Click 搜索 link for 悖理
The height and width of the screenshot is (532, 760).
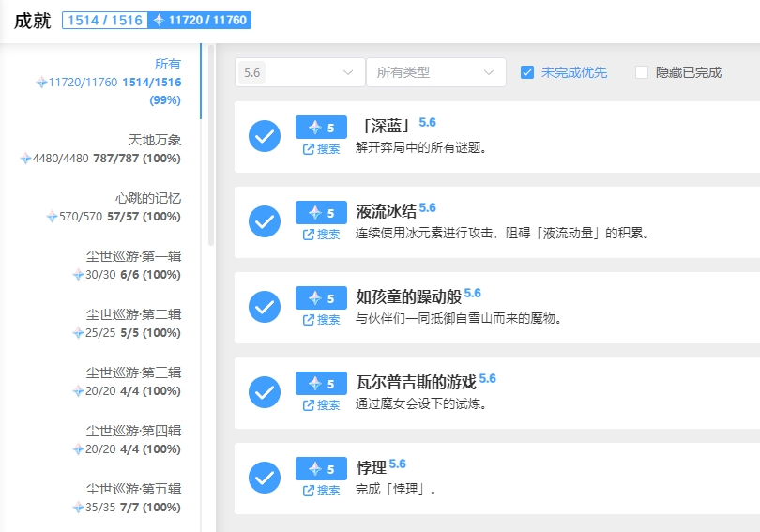(321, 490)
